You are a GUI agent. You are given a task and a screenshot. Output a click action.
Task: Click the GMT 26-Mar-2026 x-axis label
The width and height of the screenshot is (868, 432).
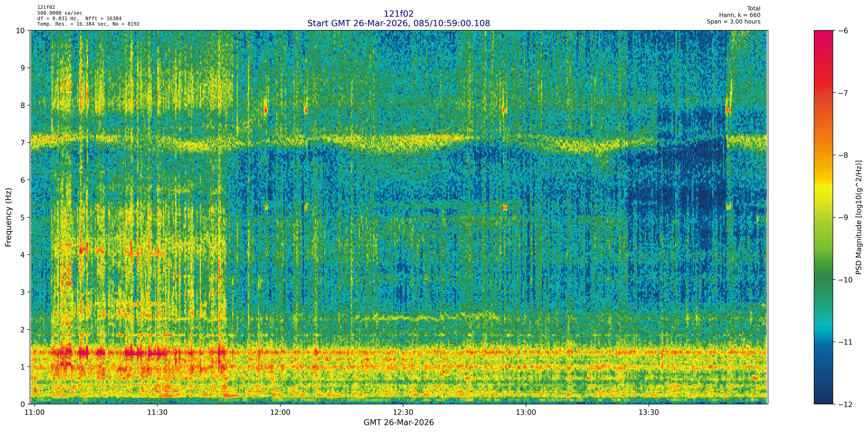click(x=398, y=423)
